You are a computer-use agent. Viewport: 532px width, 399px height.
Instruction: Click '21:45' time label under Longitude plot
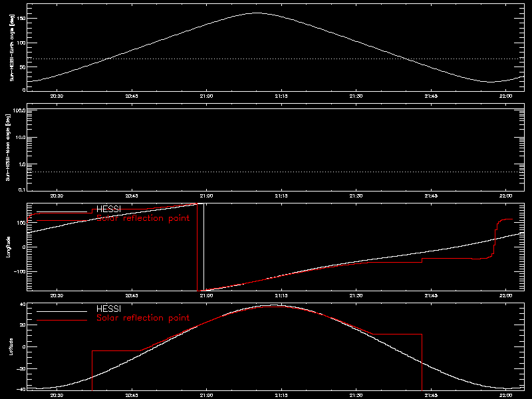431,296
